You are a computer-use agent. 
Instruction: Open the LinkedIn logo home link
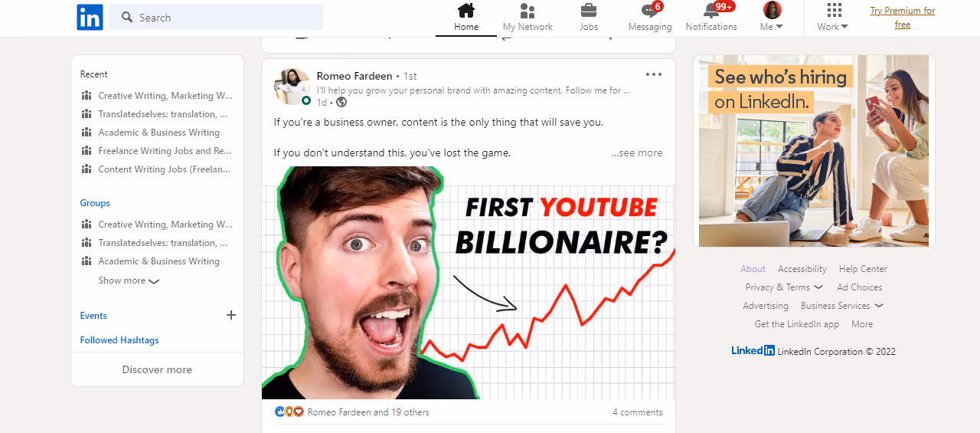(x=90, y=17)
